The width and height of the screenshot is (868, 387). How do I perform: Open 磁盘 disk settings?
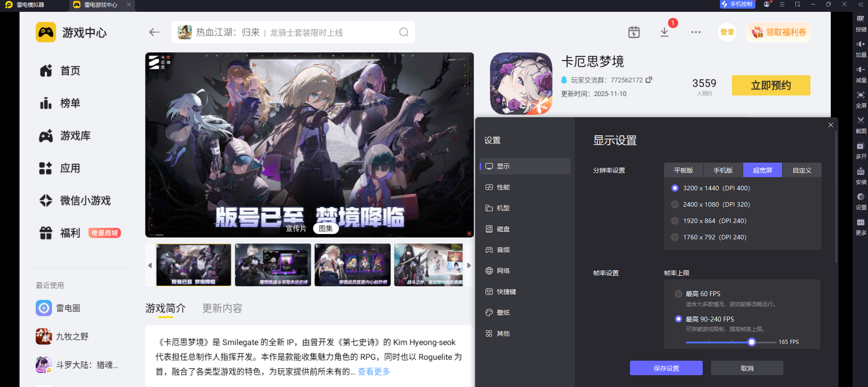[x=525, y=229]
